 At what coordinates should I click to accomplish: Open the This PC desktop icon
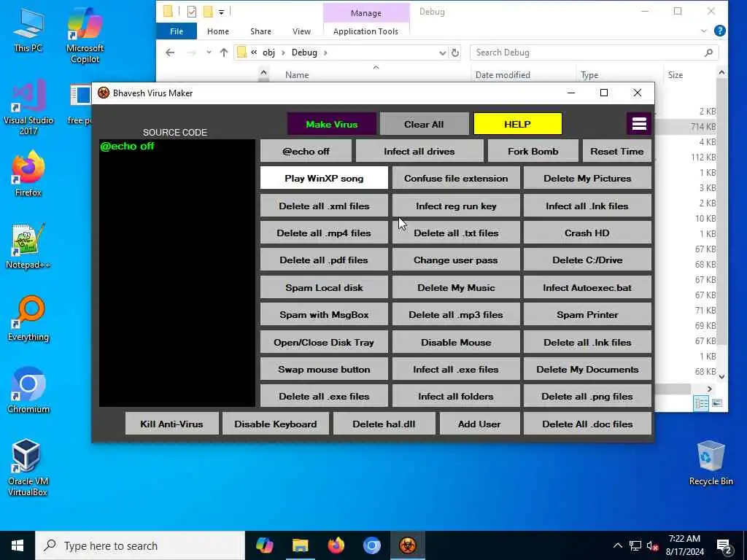[28, 30]
